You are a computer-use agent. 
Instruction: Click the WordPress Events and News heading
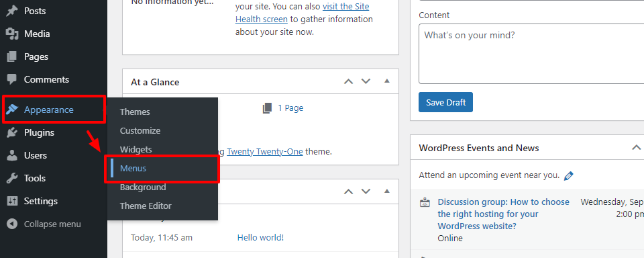[479, 148]
